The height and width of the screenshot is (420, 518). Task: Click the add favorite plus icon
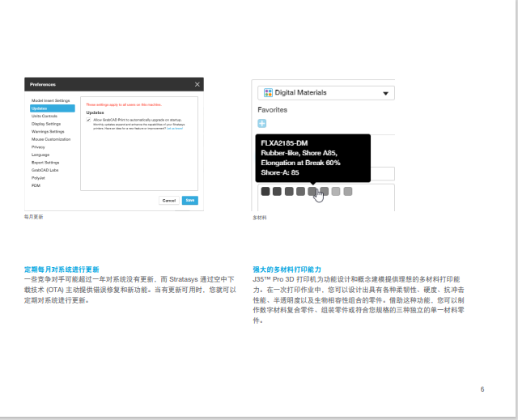(x=261, y=123)
